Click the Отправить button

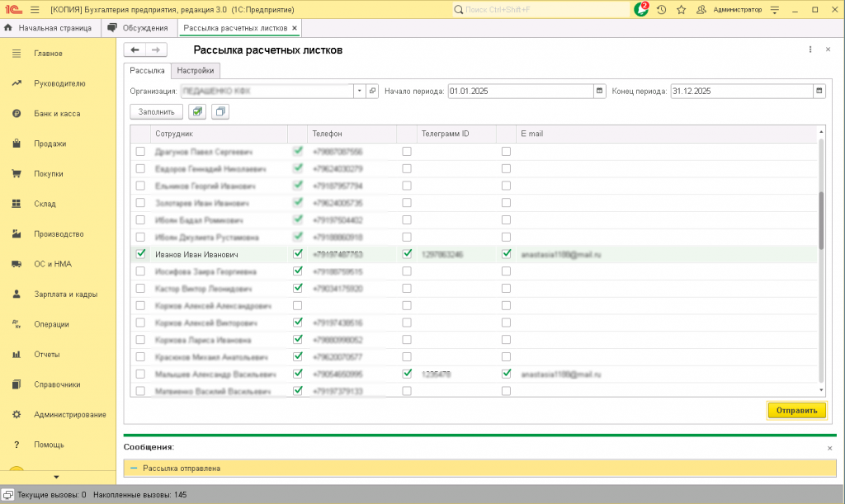pos(796,410)
